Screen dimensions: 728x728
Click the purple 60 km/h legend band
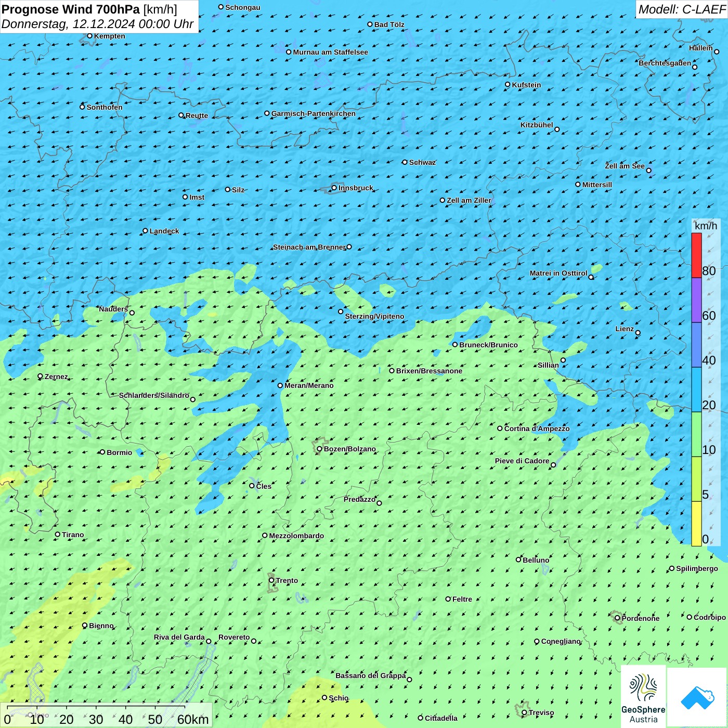coord(696,300)
